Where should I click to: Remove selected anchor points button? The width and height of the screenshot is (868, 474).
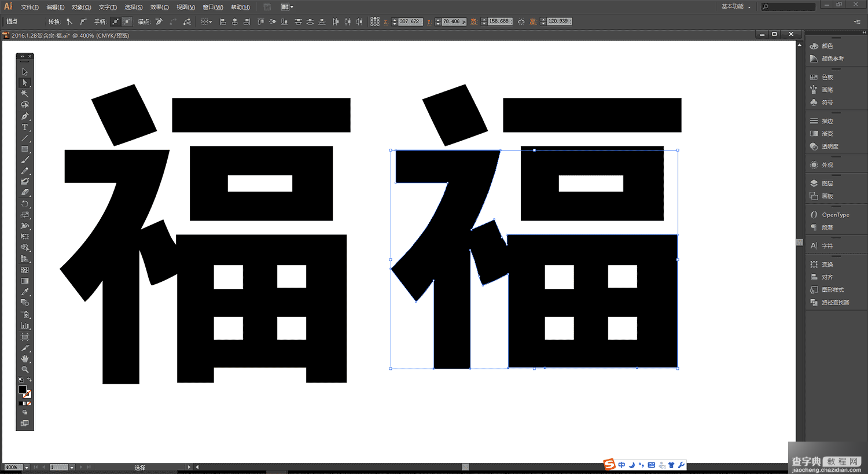159,21
